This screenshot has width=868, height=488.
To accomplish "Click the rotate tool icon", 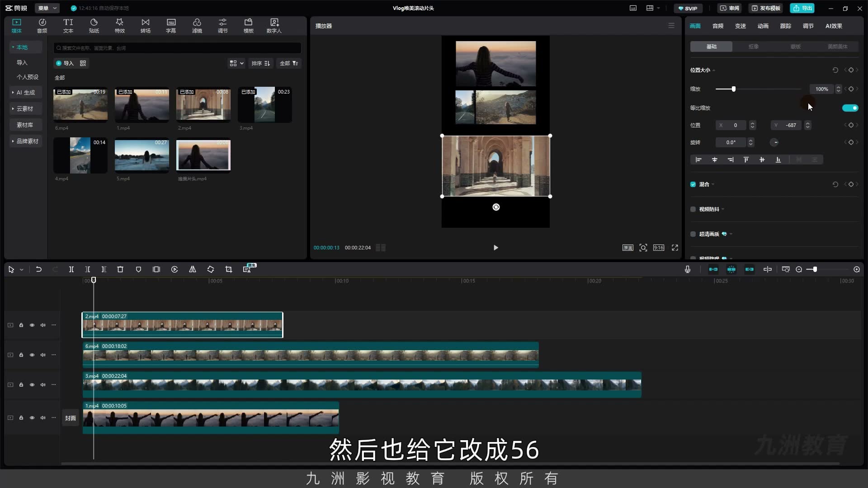I will click(x=211, y=269).
